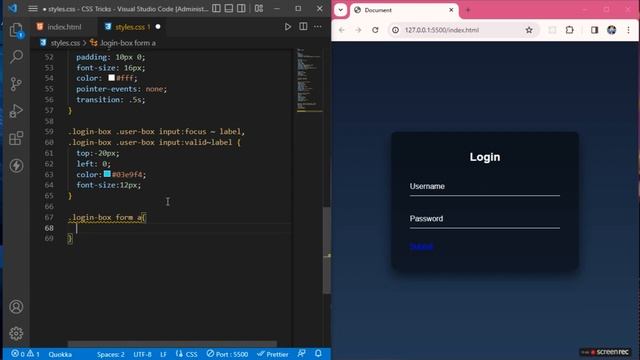Click Port : 5500 Live Server status
Viewport: 640px width, 360px height.
pos(227,354)
